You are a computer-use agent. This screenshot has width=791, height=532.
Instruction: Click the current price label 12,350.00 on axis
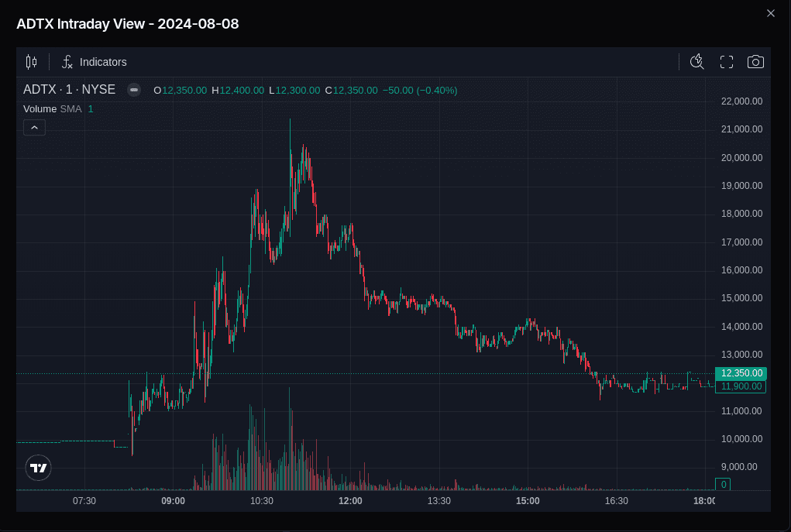[x=741, y=373]
